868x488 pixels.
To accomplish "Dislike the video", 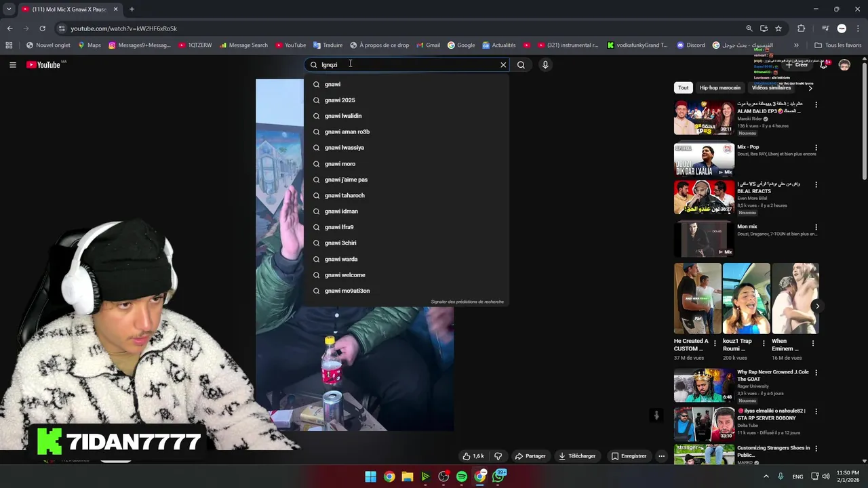I will pyautogui.click(x=498, y=456).
